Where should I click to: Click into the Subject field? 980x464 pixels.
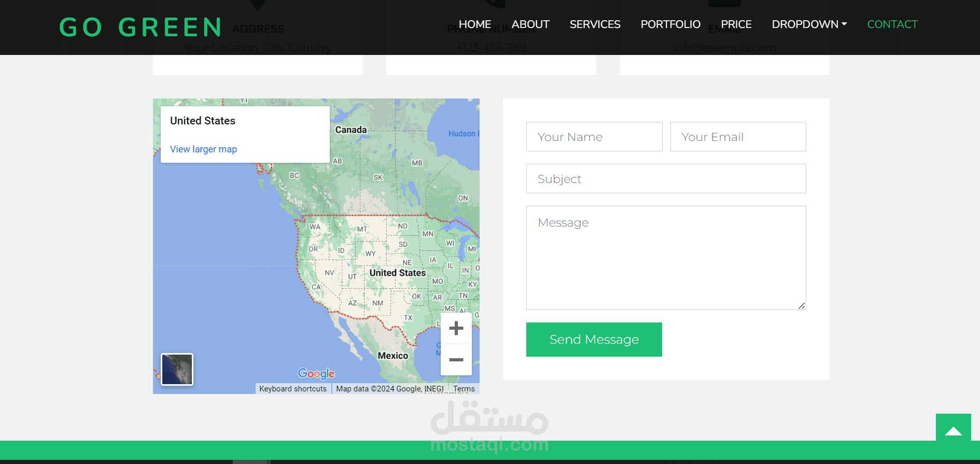tap(666, 179)
